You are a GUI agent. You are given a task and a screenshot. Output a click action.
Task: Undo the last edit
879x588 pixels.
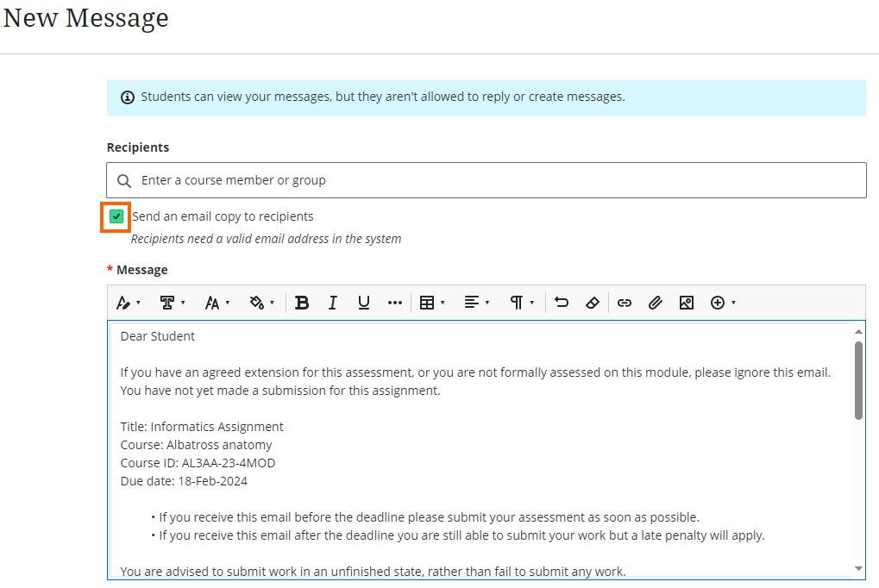(x=562, y=302)
